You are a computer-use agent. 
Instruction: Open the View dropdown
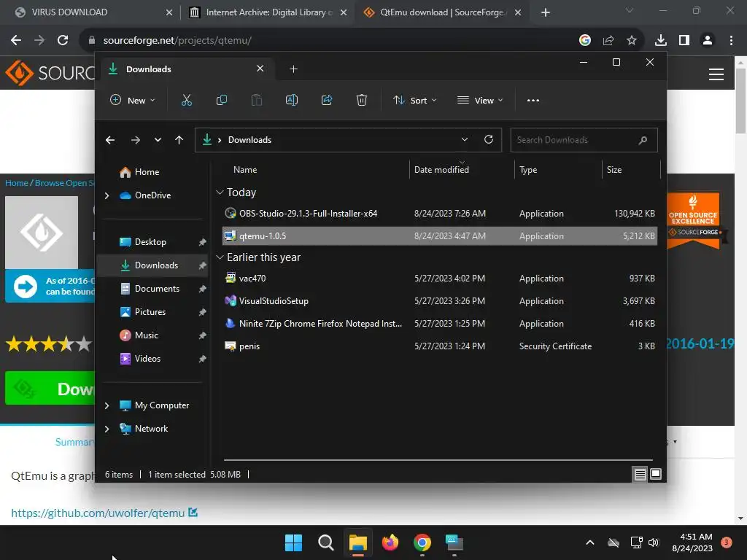(x=480, y=101)
